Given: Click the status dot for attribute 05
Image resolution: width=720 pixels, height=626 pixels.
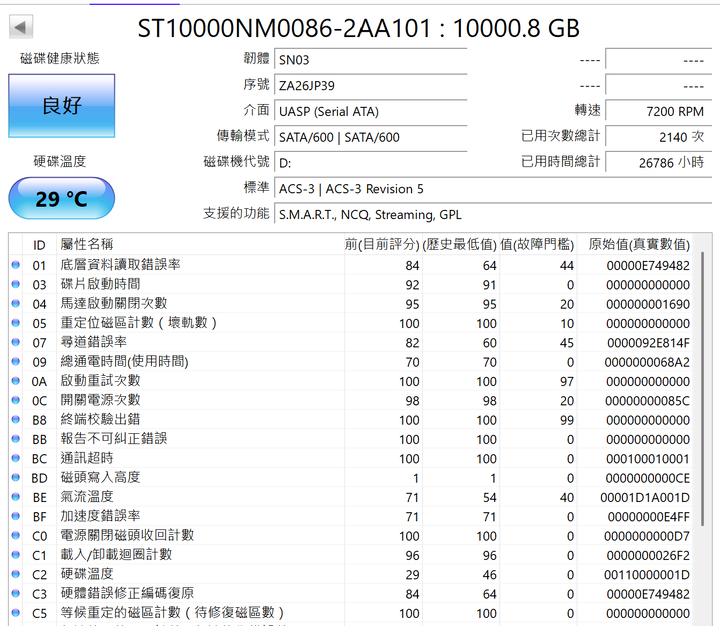Looking at the screenshot, I should click(16, 323).
